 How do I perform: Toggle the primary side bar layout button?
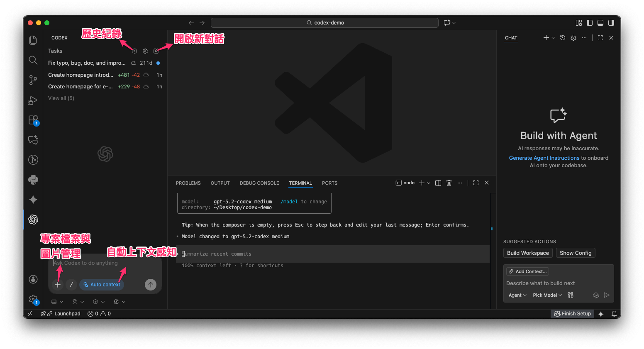(x=590, y=23)
